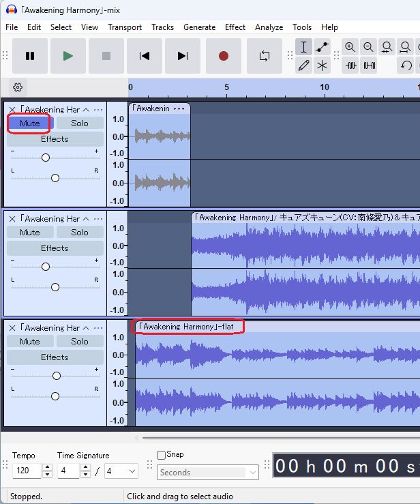
Task: Increase tempo with the up arrow
Action: [x=48, y=467]
